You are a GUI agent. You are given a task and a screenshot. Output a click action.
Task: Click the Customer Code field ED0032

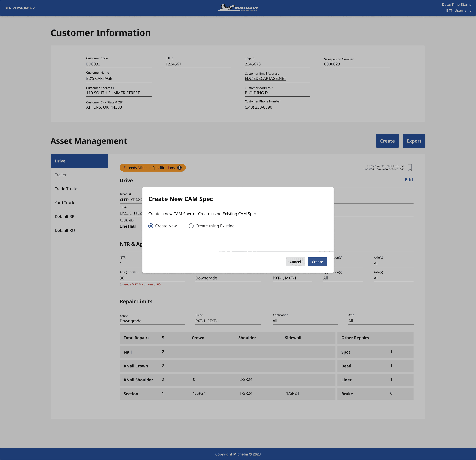tap(119, 64)
